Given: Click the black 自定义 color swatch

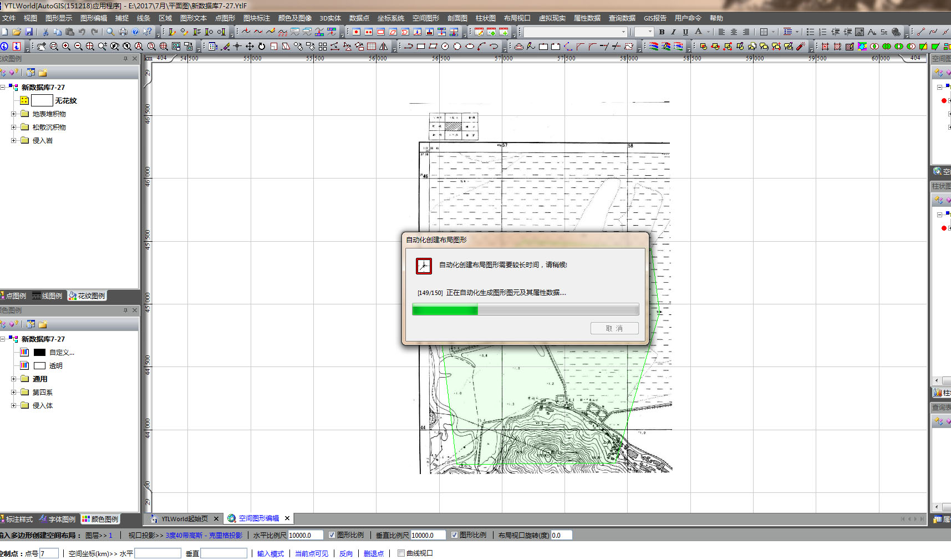Looking at the screenshot, I should click(39, 352).
